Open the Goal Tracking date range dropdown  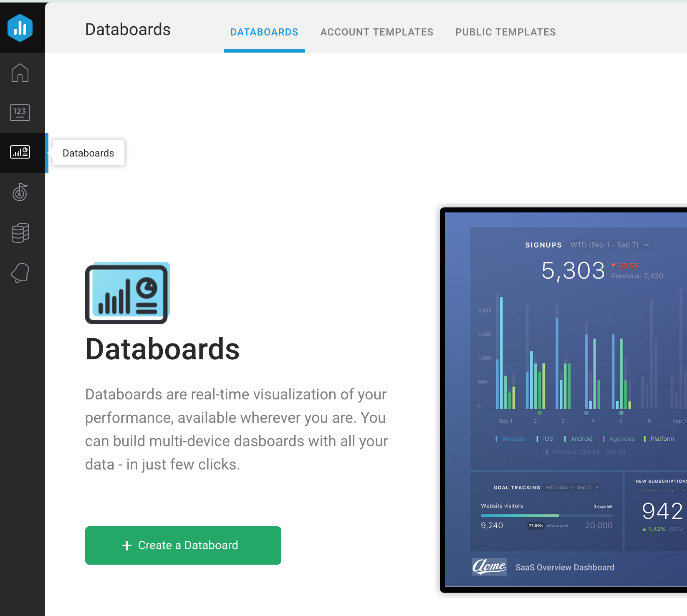click(572, 487)
